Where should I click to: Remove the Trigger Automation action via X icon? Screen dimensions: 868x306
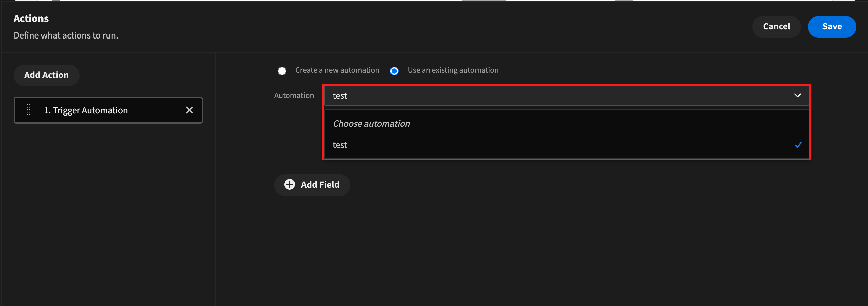pos(189,110)
